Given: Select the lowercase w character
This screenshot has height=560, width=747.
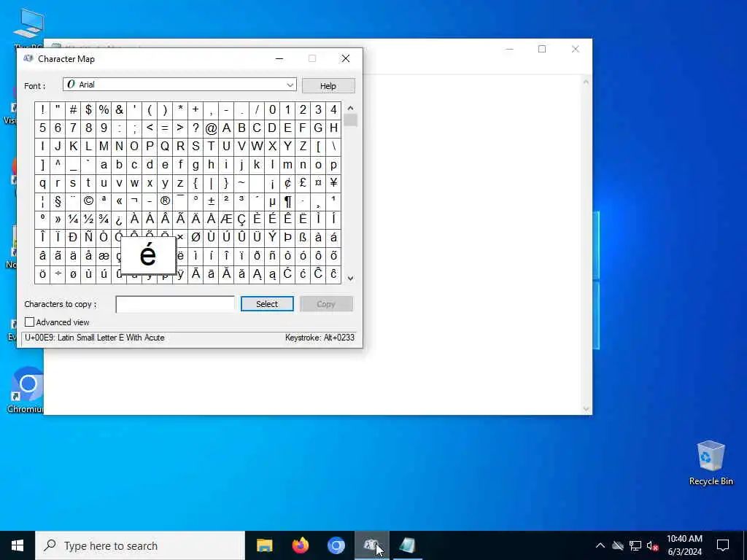Looking at the screenshot, I should point(134,183).
